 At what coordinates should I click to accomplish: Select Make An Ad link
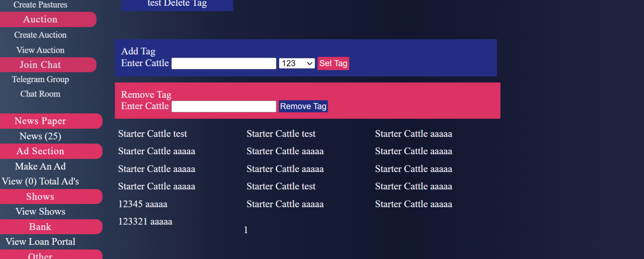(x=40, y=166)
